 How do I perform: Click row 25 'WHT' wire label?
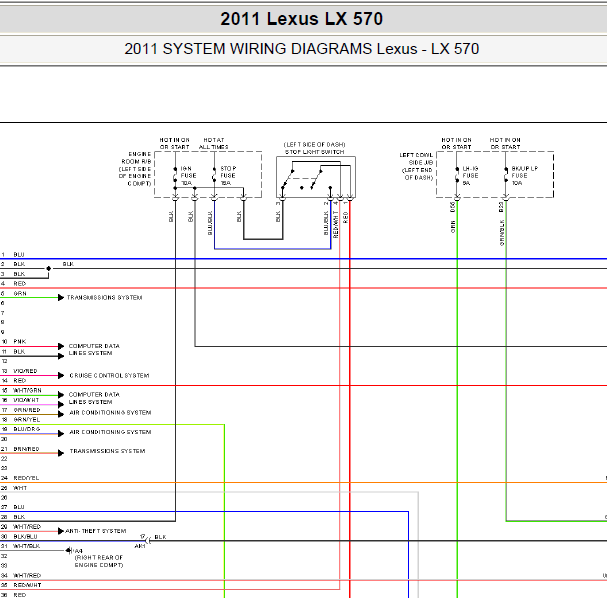pos(20,488)
